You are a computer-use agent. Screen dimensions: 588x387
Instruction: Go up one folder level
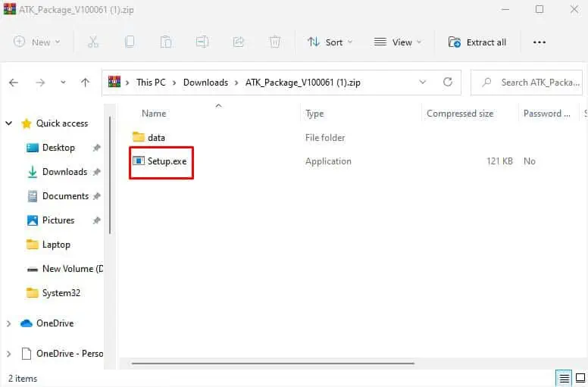[x=86, y=83]
